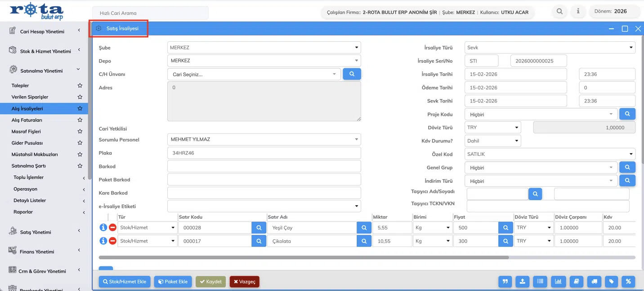644x291 pixels.
Task: Star the Masraf Fişleri menu item
Action: [80, 132]
